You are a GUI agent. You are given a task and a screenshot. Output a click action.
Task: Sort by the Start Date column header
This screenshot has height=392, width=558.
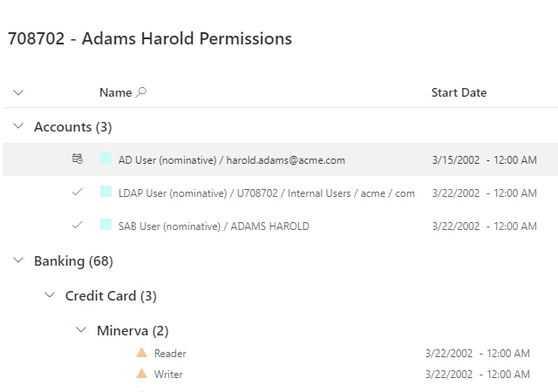(459, 92)
